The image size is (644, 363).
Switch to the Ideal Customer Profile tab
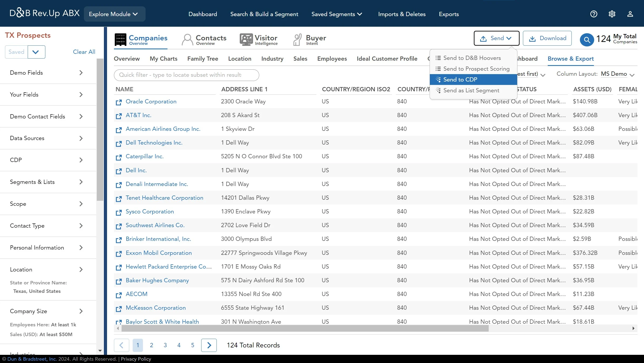(387, 59)
